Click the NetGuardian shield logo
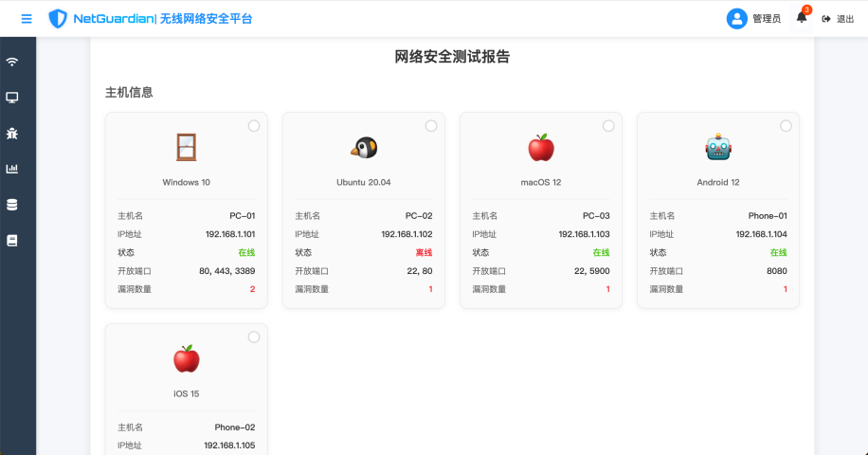The height and width of the screenshot is (455, 868). tap(58, 19)
